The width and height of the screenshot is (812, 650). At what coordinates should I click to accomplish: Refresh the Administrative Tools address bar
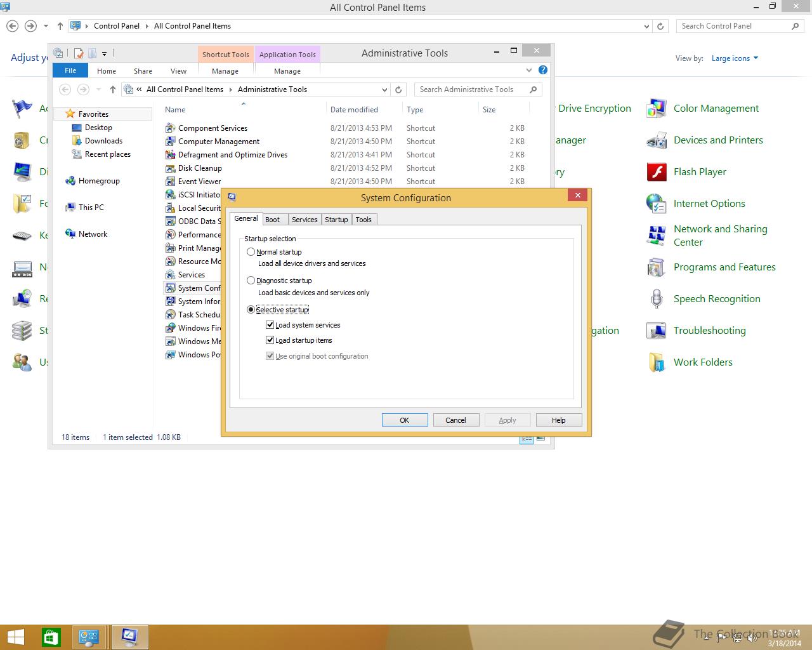click(x=398, y=90)
